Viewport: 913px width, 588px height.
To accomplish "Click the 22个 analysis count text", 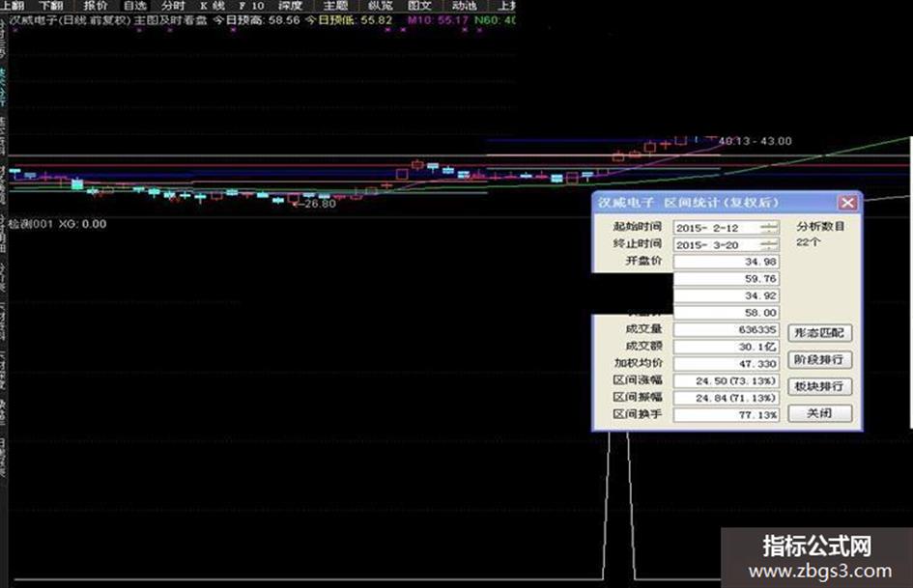I will 808,241.
